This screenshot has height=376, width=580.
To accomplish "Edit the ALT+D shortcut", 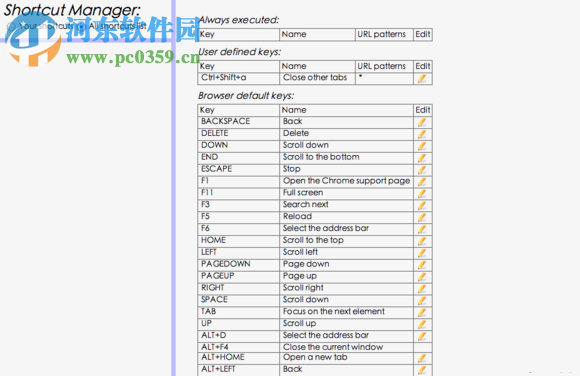I will click(x=422, y=336).
